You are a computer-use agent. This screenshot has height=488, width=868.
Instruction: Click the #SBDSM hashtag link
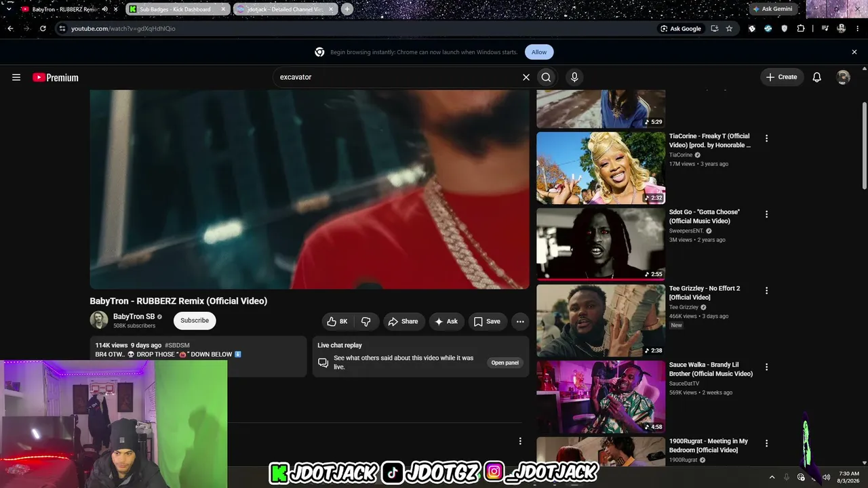tap(177, 345)
